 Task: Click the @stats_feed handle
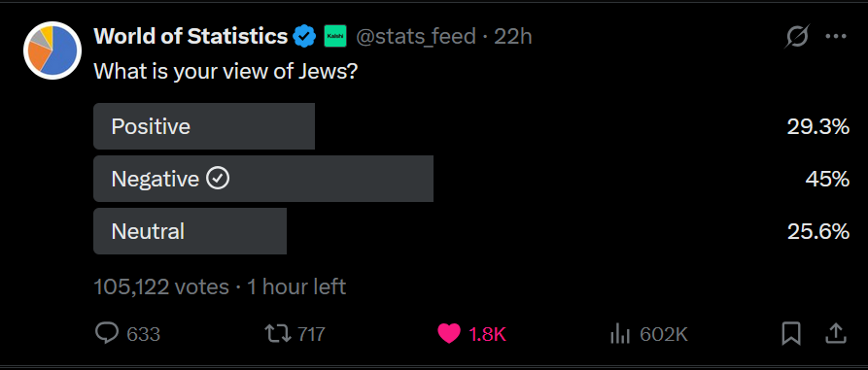(416, 37)
